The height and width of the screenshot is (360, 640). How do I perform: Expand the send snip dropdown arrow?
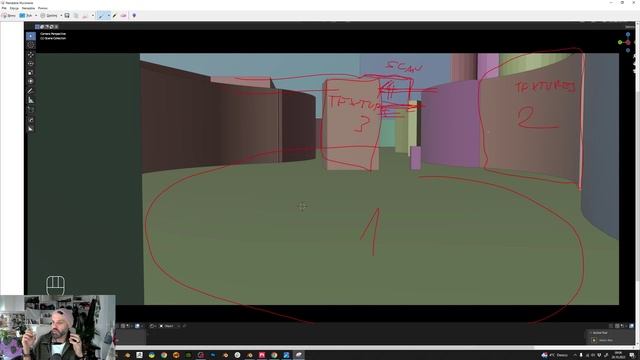93,16
